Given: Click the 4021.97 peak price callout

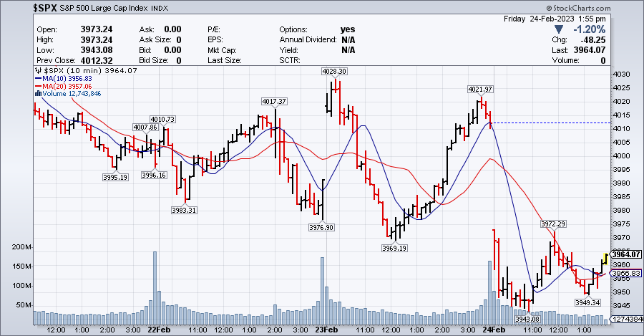Looking at the screenshot, I should (x=480, y=89).
